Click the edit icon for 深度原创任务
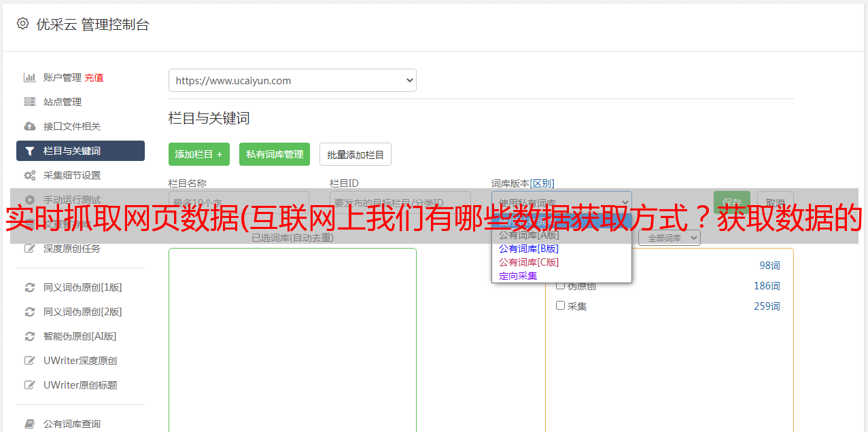 click(x=29, y=249)
